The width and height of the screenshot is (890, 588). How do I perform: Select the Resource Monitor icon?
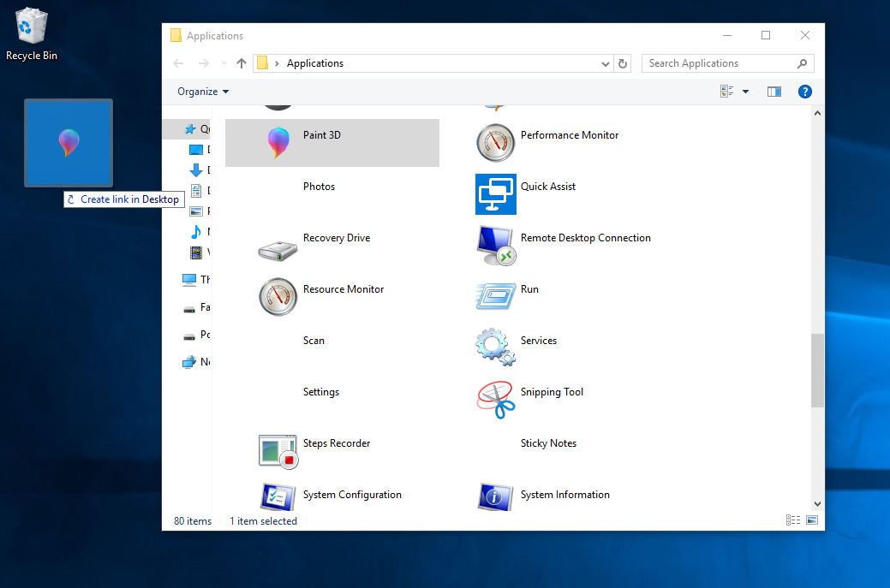tap(278, 296)
